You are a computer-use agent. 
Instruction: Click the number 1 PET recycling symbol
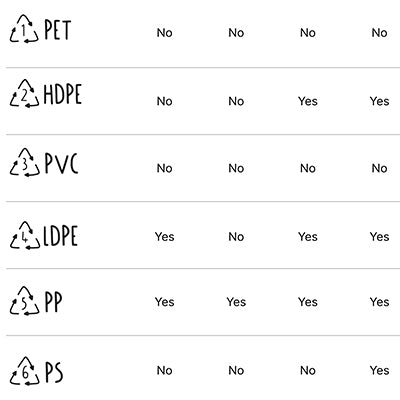(24, 29)
